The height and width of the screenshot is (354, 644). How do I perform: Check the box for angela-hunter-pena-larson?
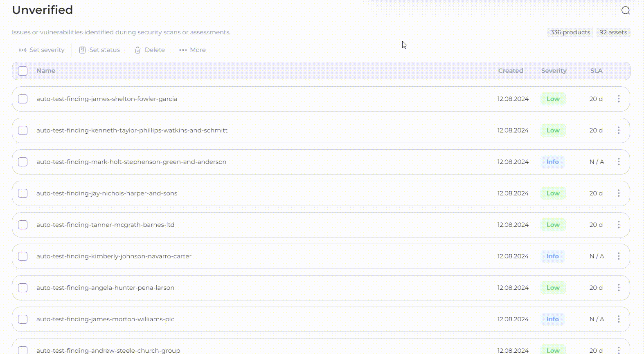[x=23, y=288]
